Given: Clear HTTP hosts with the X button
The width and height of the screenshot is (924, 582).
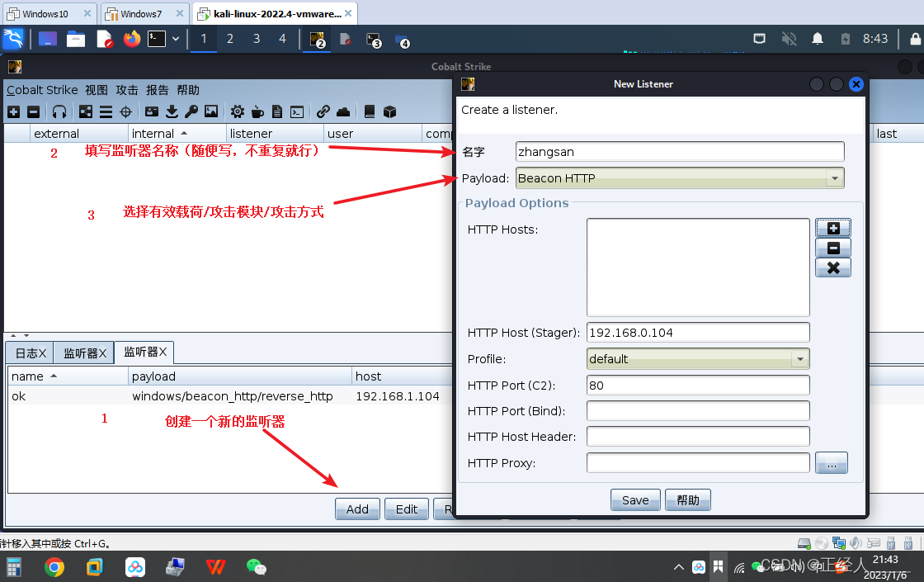Looking at the screenshot, I should click(x=832, y=267).
